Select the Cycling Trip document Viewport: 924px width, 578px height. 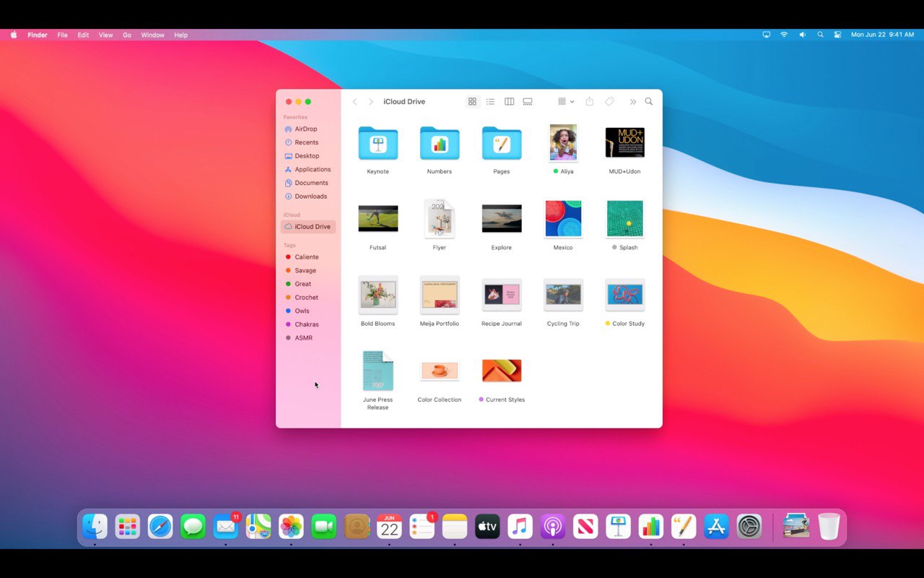pos(563,295)
